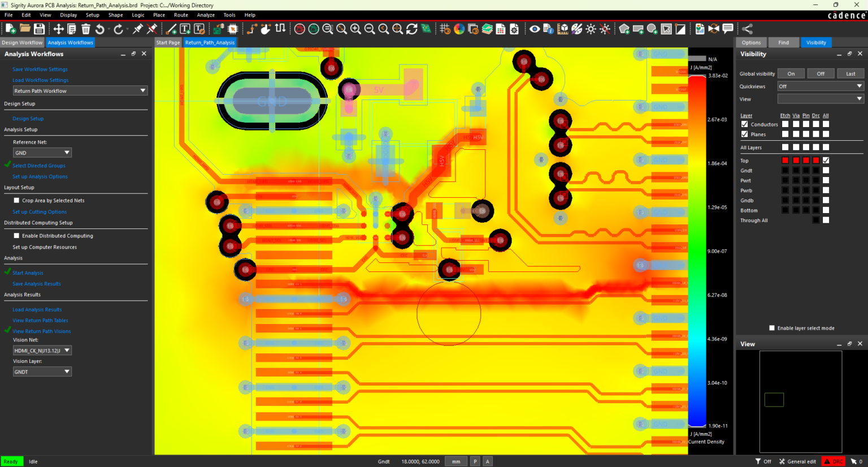This screenshot has width=868, height=467.
Task: Click the Add Text tool icon
Action: coord(185,29)
